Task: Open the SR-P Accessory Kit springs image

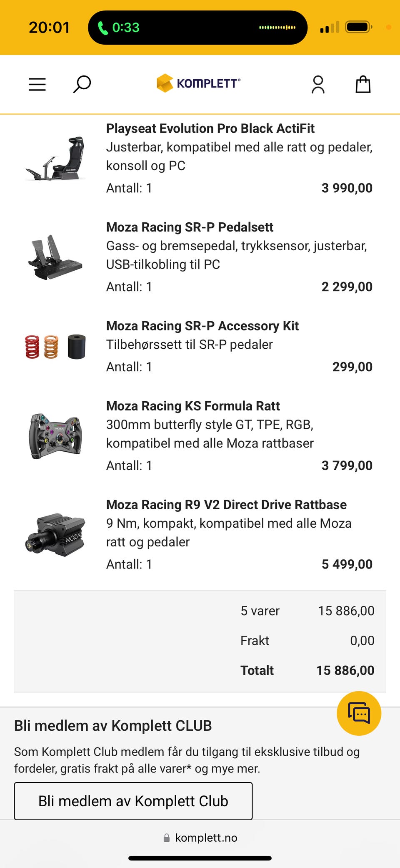Action: pyautogui.click(x=55, y=347)
